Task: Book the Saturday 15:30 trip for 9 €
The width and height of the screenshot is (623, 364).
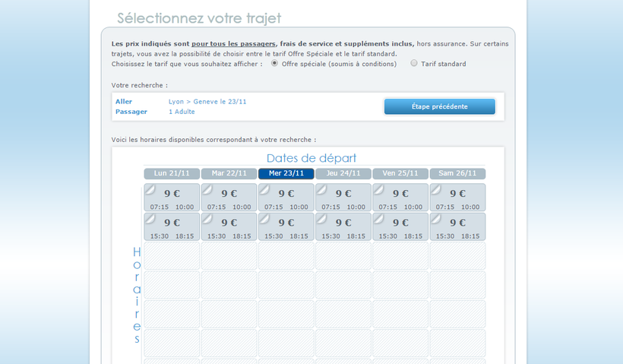Action: [x=457, y=226]
